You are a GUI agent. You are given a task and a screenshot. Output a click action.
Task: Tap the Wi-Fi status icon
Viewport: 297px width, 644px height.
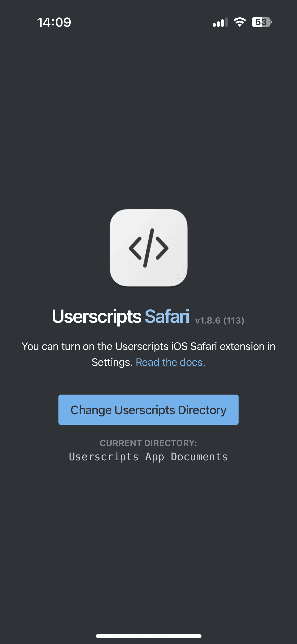tap(240, 22)
